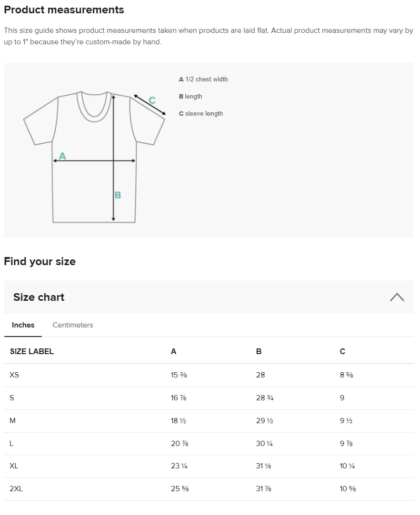Click the L length value 30 ¼
This screenshot has width=420, height=515.
[264, 444]
